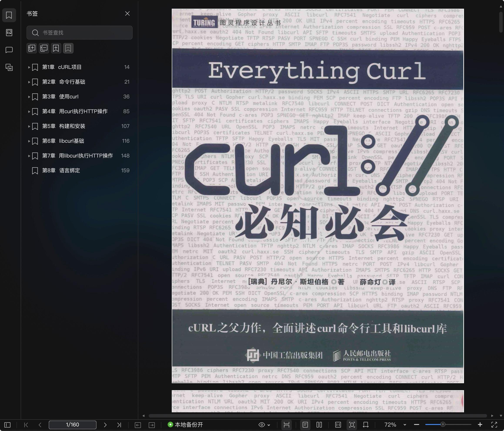Image resolution: width=504 pixels, height=431 pixels.
Task: Open the comments panel icon
Action: 9,50
